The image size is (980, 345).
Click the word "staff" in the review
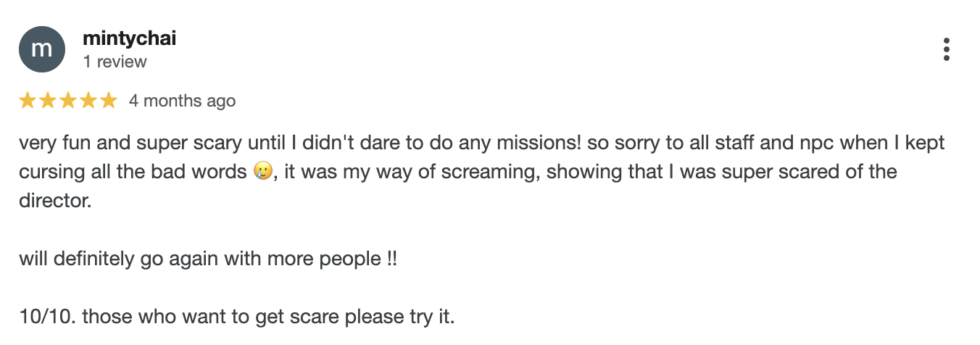pyautogui.click(x=734, y=143)
